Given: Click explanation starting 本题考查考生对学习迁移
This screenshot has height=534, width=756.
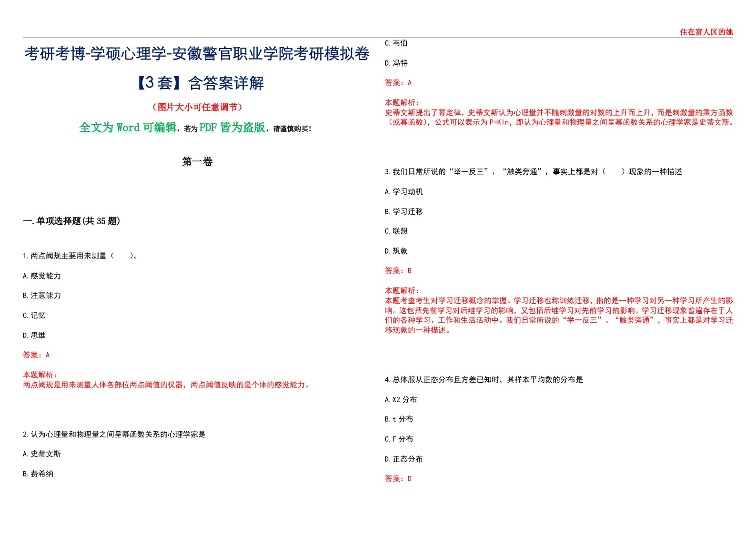Looking at the screenshot, I should [559, 316].
